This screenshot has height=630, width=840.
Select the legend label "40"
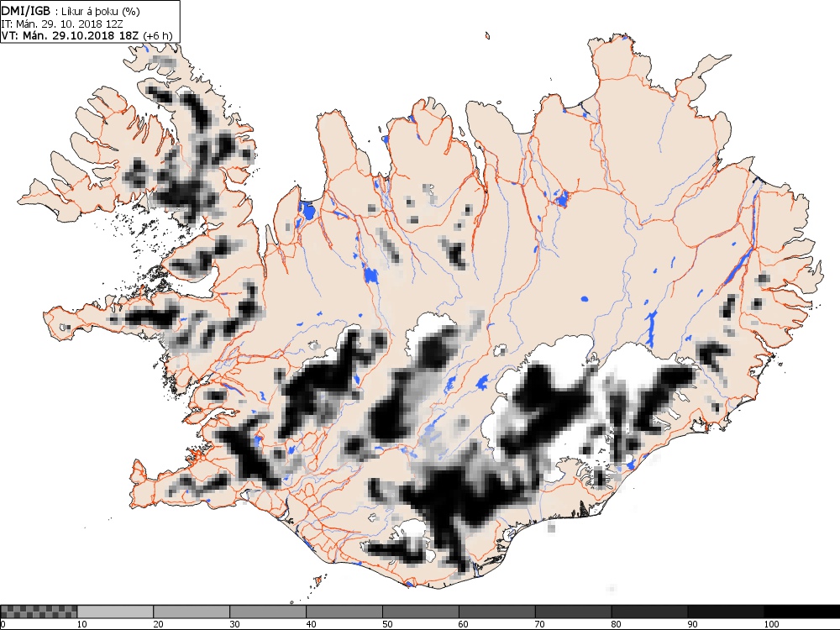(311, 624)
